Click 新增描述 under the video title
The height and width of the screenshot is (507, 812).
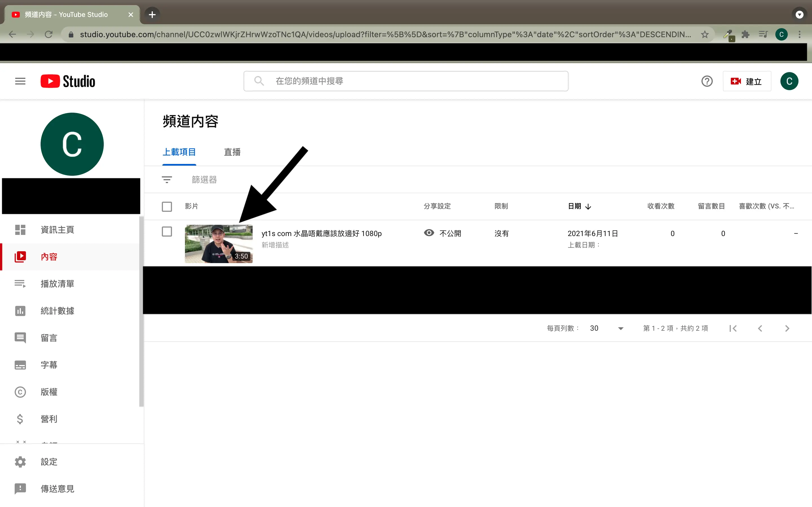click(275, 245)
